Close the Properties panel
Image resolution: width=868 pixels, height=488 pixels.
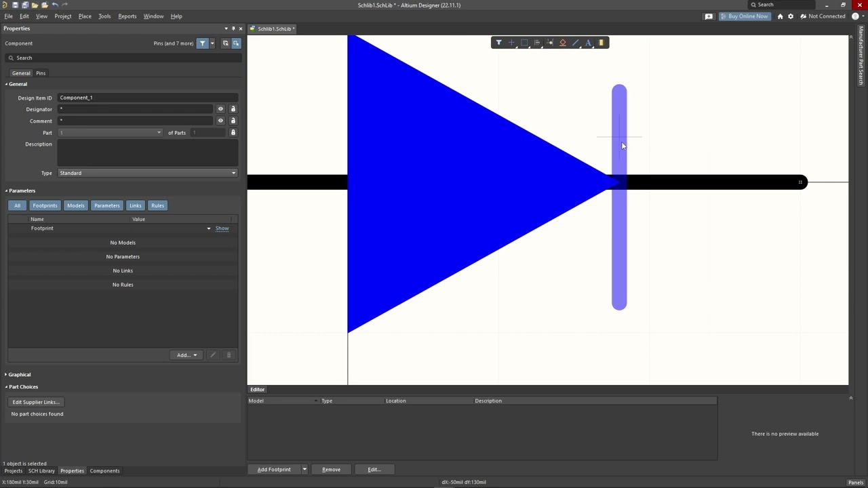coord(240,28)
